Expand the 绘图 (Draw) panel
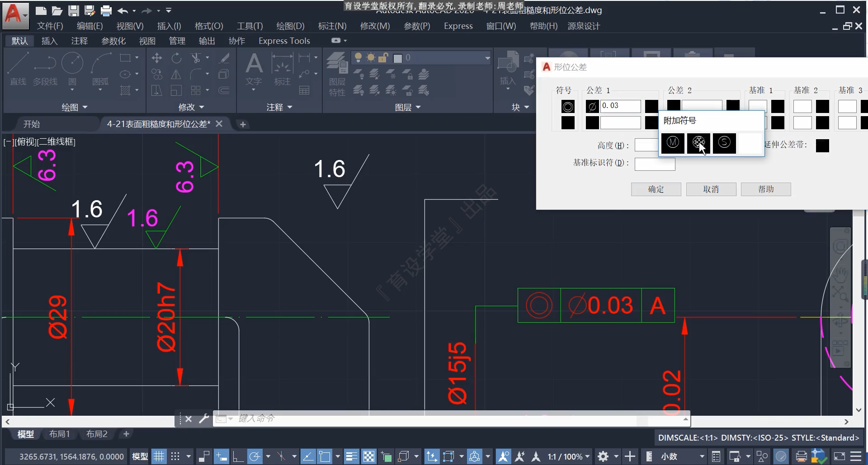This screenshot has width=868, height=465. point(74,107)
